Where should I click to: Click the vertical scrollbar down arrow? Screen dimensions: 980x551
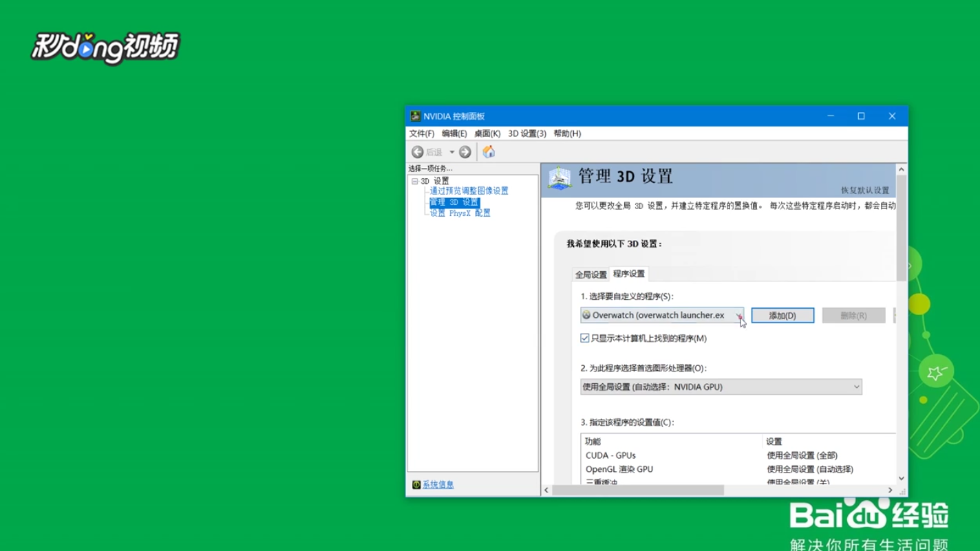(902, 479)
